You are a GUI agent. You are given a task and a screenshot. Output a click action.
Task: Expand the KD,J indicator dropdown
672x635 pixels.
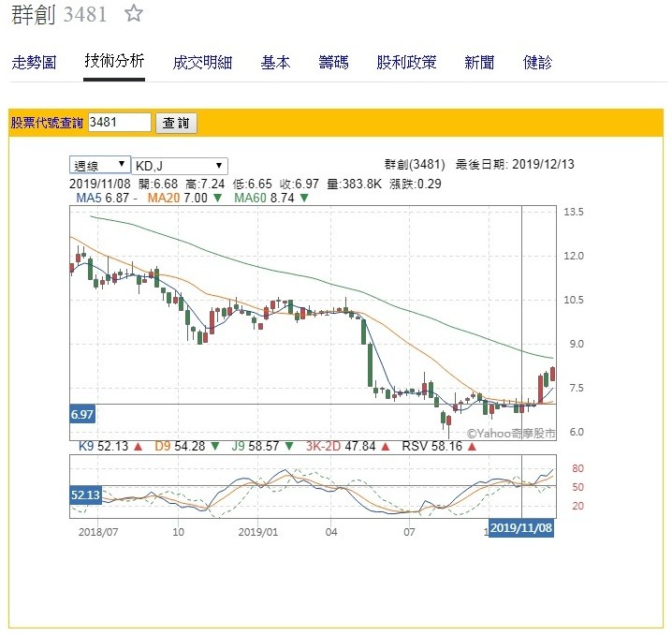click(180, 165)
